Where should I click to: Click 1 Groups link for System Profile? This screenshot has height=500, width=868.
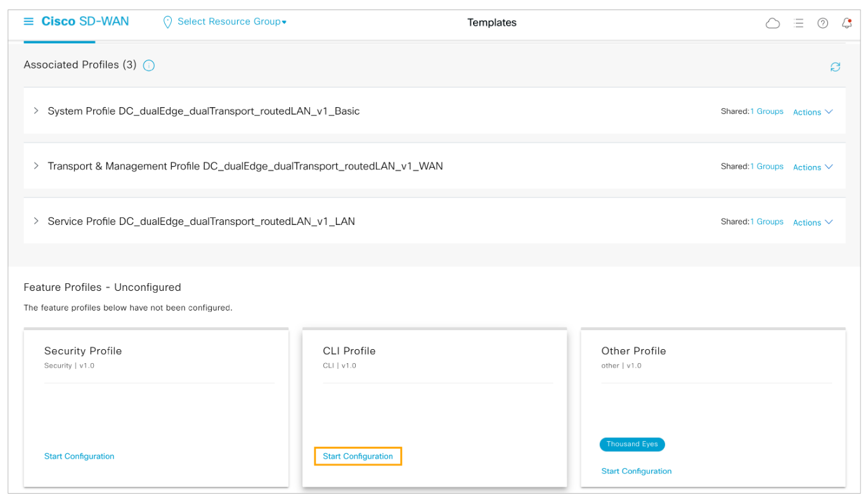coord(767,112)
